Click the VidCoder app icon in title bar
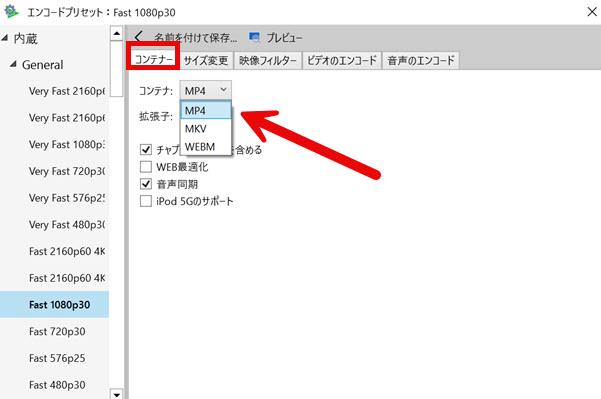 pos(11,12)
